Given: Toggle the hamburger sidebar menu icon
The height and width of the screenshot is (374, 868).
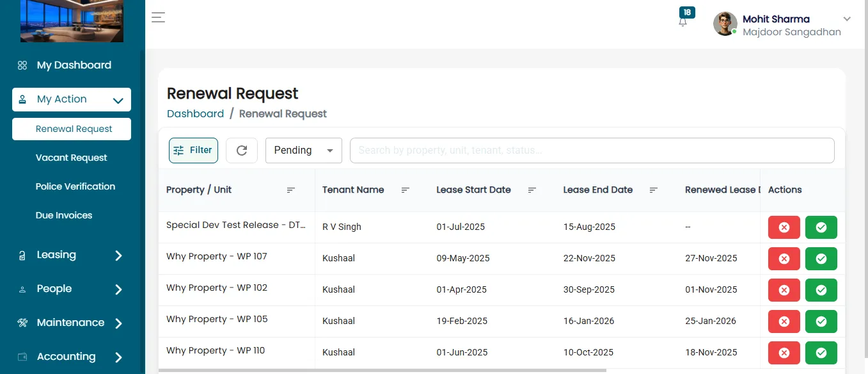Looking at the screenshot, I should click(158, 18).
